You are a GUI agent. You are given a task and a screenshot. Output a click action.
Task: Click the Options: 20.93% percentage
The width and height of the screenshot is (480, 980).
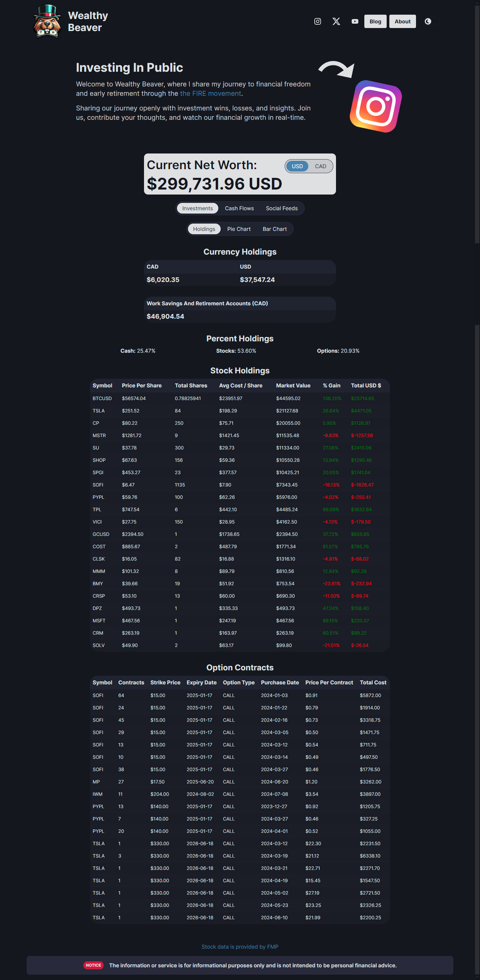[338, 351]
